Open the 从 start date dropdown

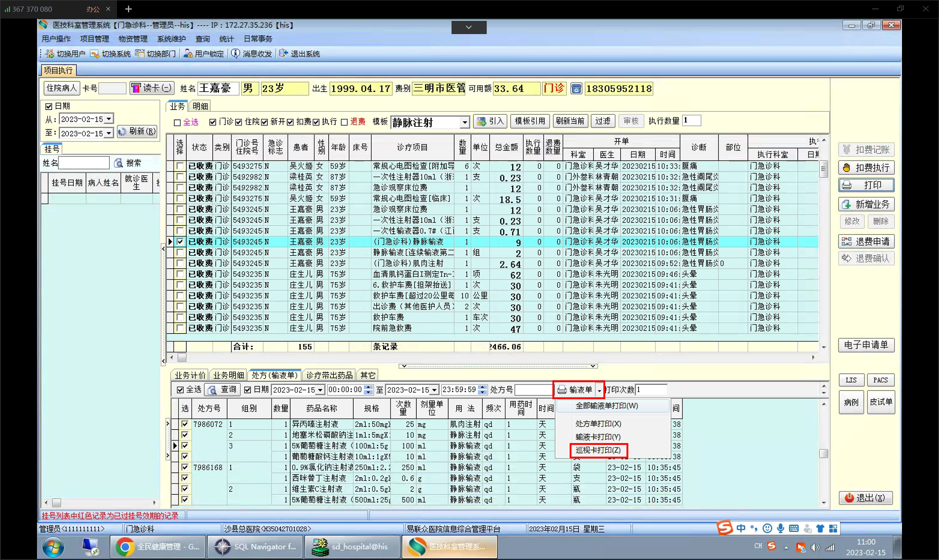pyautogui.click(x=109, y=119)
